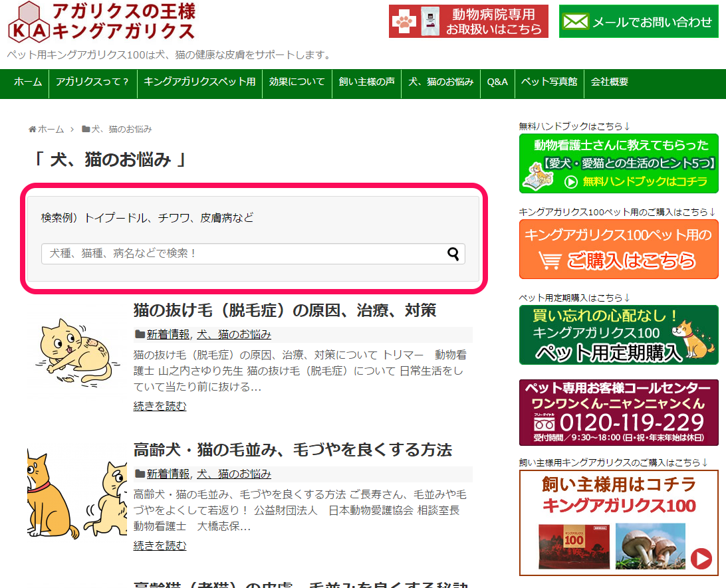
Task: Open ホーム menu item
Action: pyautogui.click(x=28, y=82)
